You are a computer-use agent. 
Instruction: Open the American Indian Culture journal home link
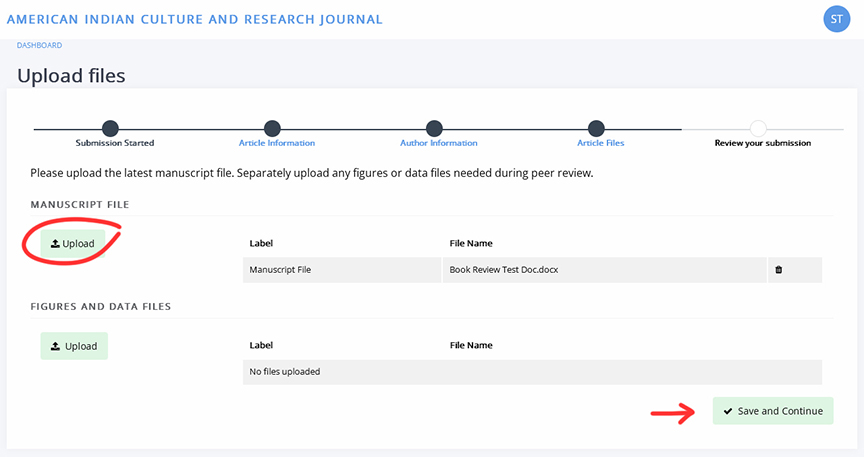[194, 19]
